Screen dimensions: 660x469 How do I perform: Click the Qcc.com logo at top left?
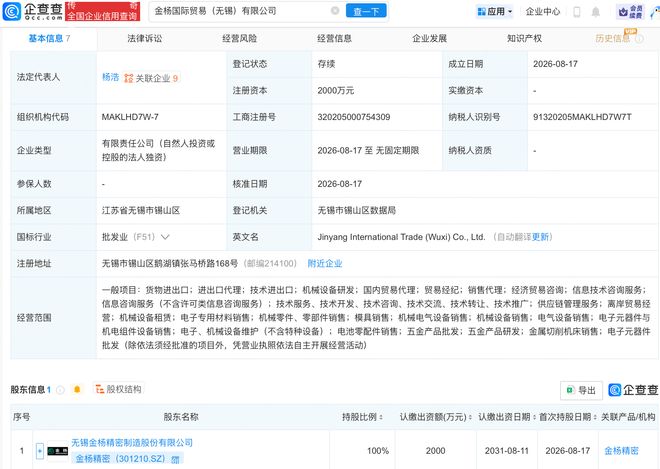32,11
